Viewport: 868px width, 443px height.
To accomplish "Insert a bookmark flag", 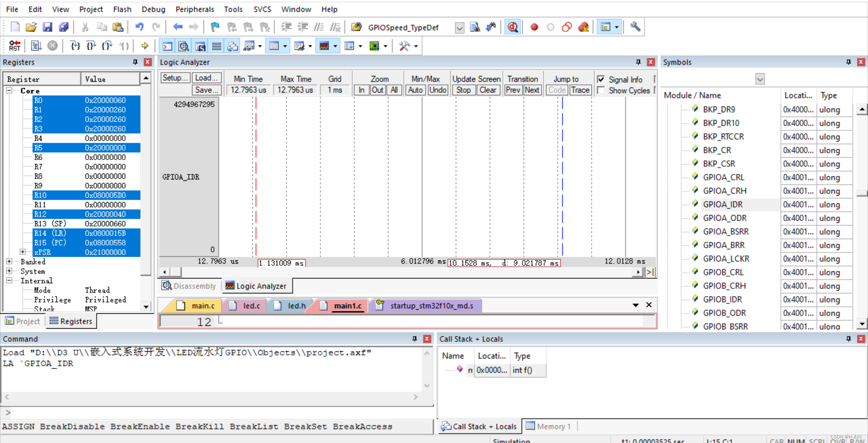I will tap(215, 27).
